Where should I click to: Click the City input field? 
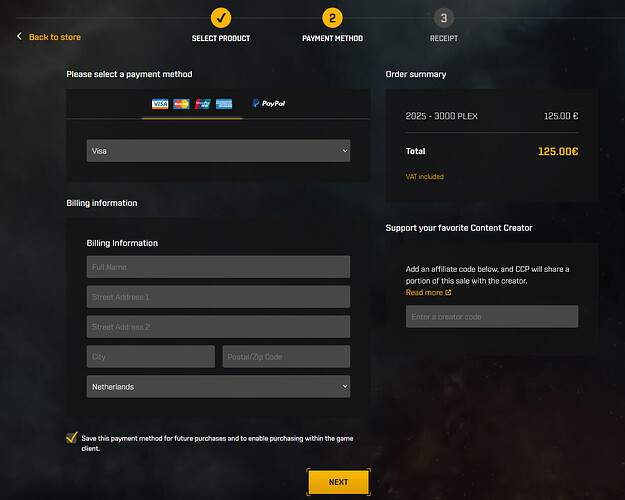coord(151,356)
